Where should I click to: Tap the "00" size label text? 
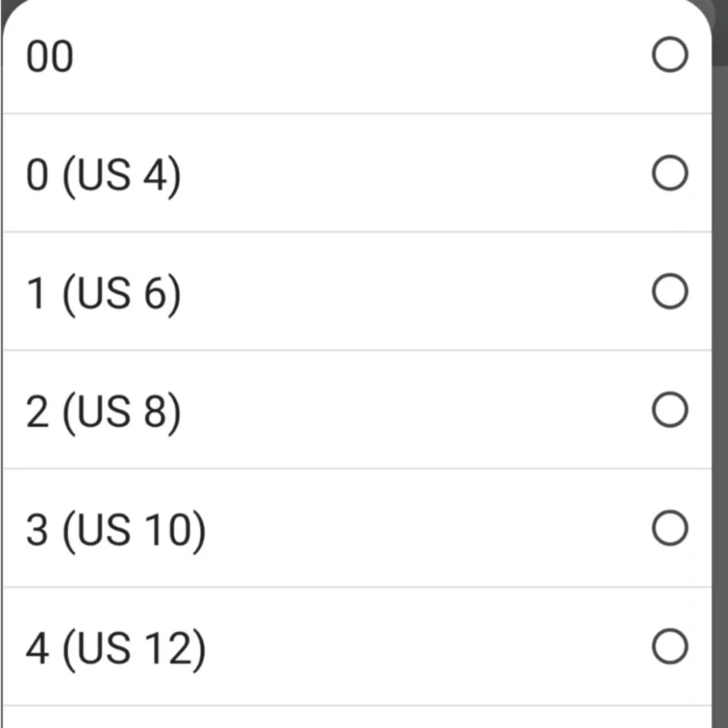pos(50,57)
